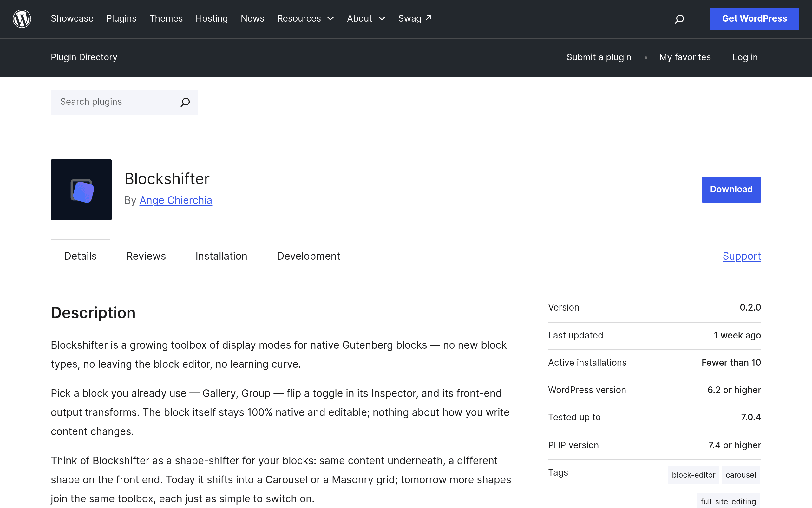Click the Log in link

pos(745,57)
